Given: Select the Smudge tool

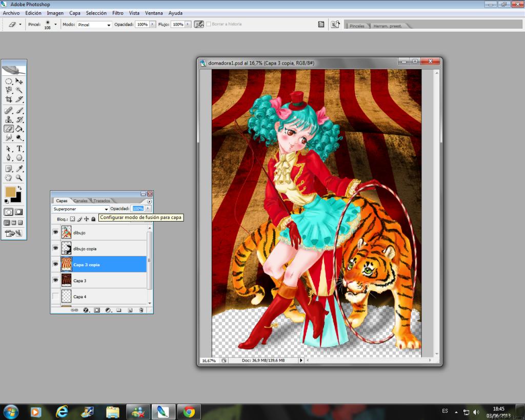Looking at the screenshot, I should [9, 137].
